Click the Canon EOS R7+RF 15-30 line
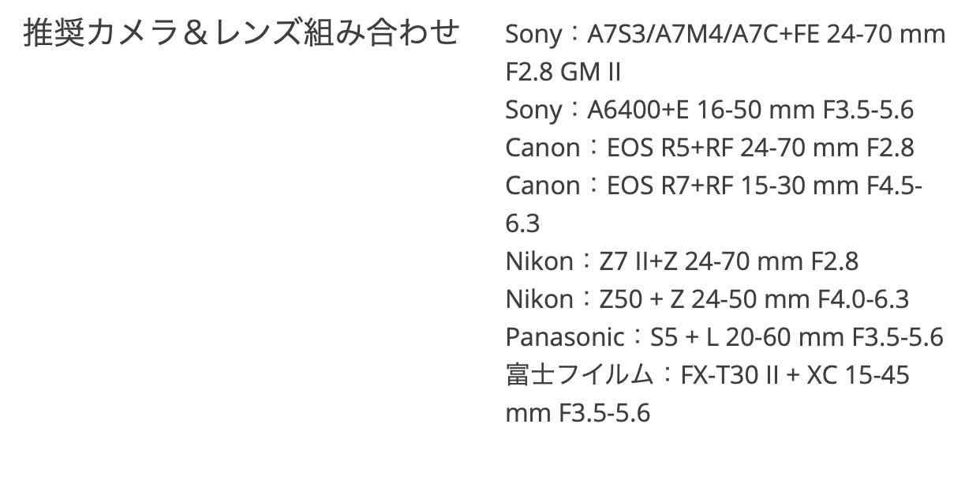Image resolution: width=980 pixels, height=488 pixels. (714, 186)
